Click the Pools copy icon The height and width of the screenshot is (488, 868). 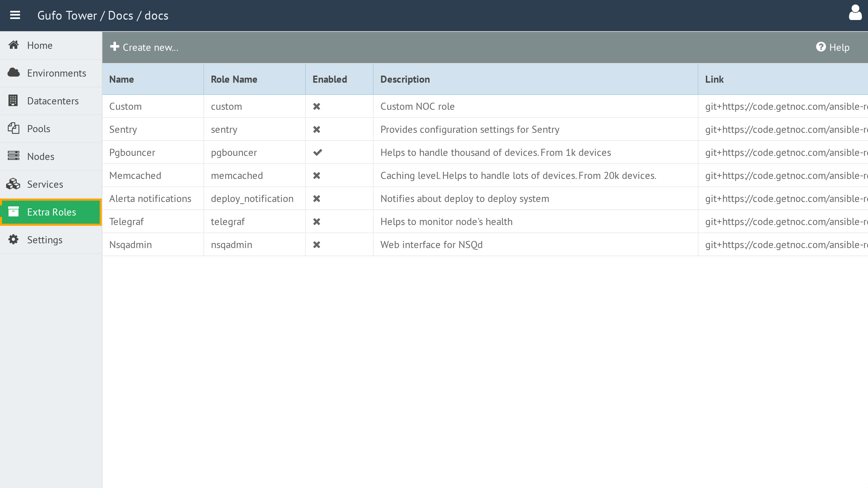pos(13,128)
